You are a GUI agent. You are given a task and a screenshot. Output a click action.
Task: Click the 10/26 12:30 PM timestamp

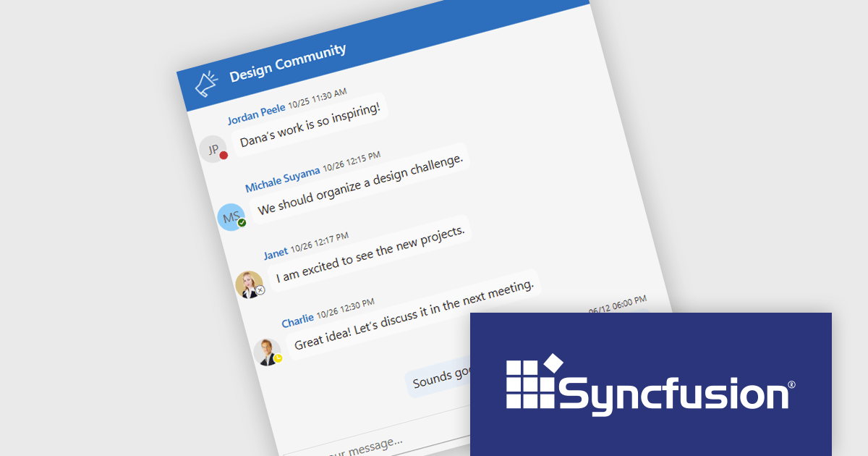(x=346, y=309)
